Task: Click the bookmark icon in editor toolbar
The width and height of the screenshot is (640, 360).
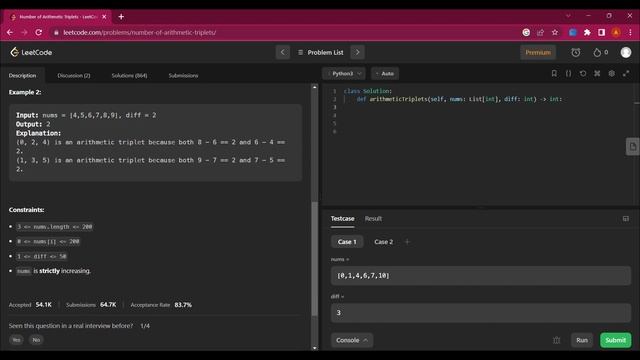Action: point(554,73)
